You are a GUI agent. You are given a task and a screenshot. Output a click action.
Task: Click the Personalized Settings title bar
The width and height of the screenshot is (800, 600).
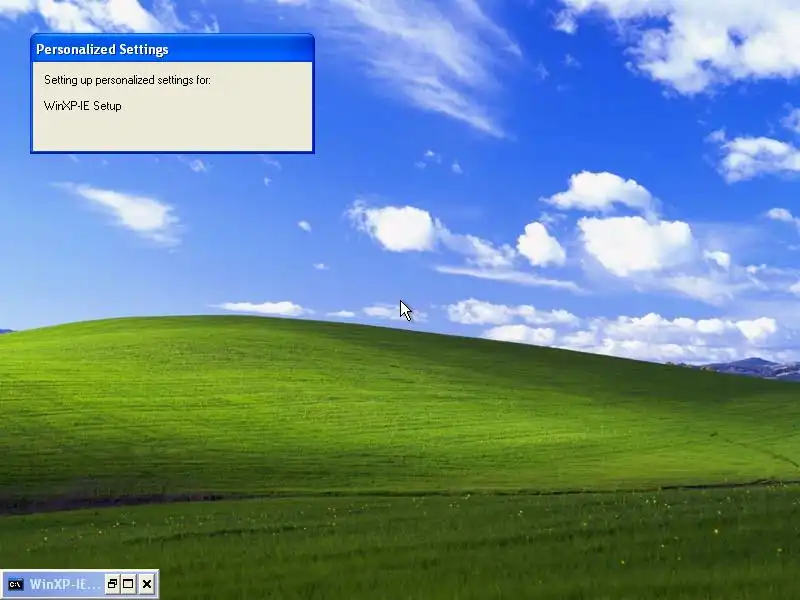coord(172,49)
